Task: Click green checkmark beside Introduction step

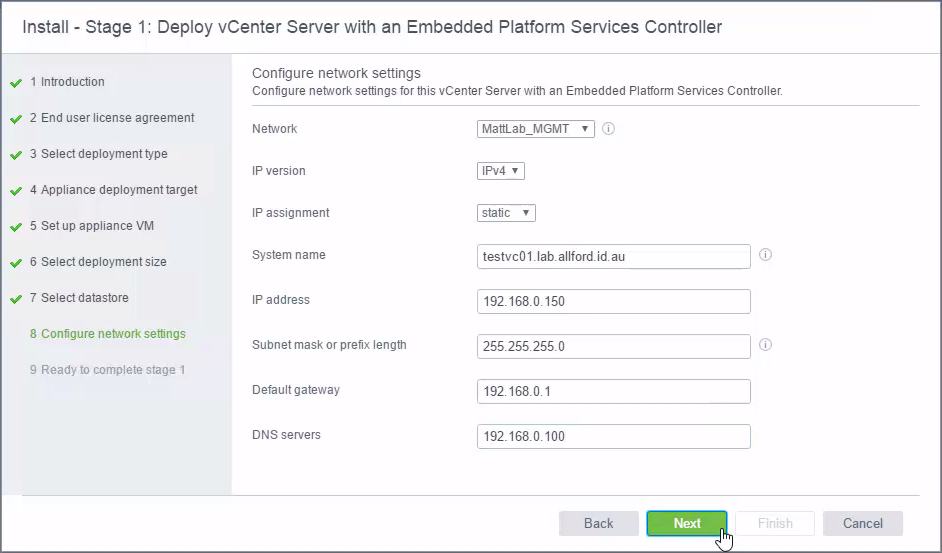Action: [x=16, y=83]
